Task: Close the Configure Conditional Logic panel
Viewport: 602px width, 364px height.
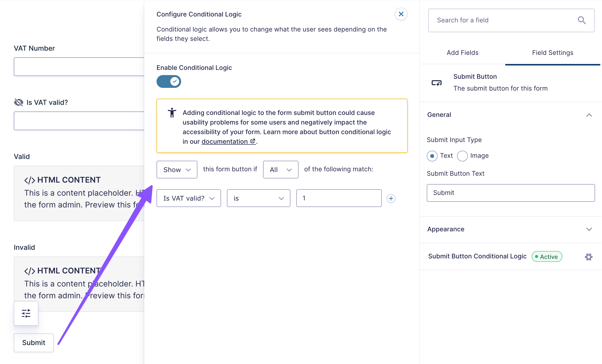Action: coord(401,14)
